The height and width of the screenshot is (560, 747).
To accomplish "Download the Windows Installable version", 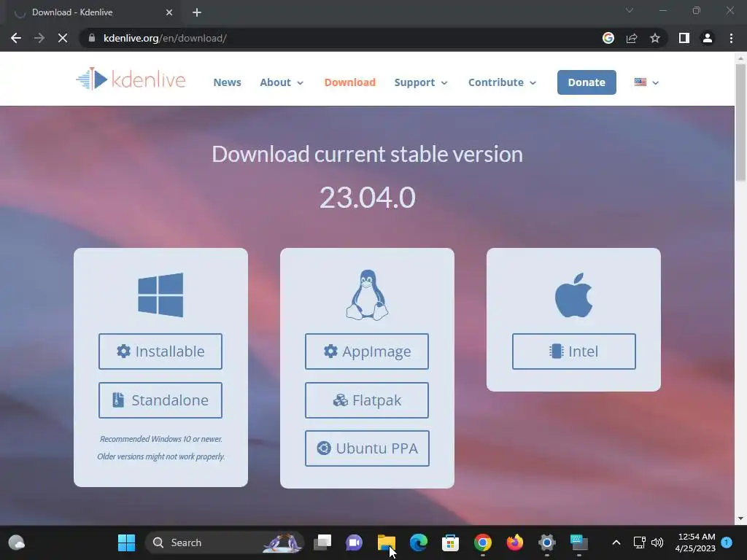I will pos(160,351).
